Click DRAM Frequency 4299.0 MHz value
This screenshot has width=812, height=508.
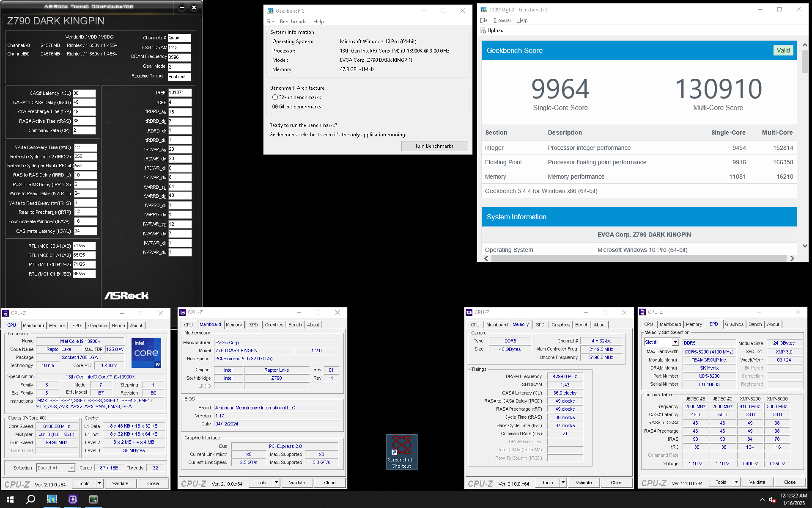[565, 376]
